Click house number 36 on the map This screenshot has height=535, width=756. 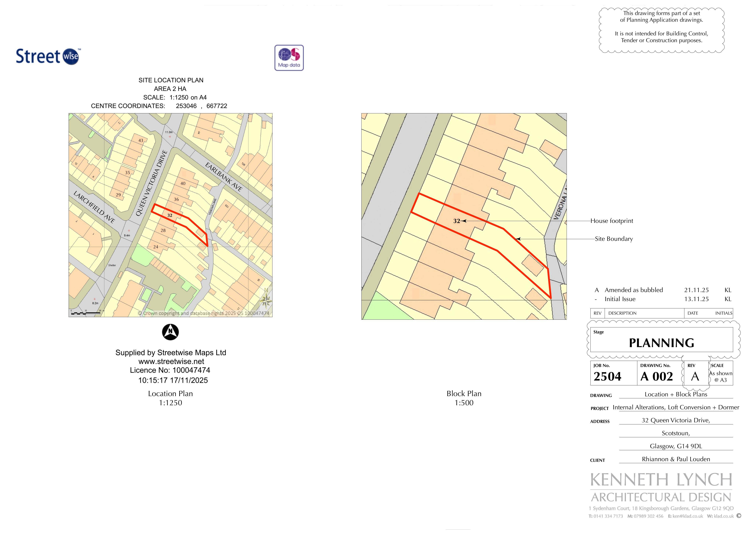coord(176,199)
